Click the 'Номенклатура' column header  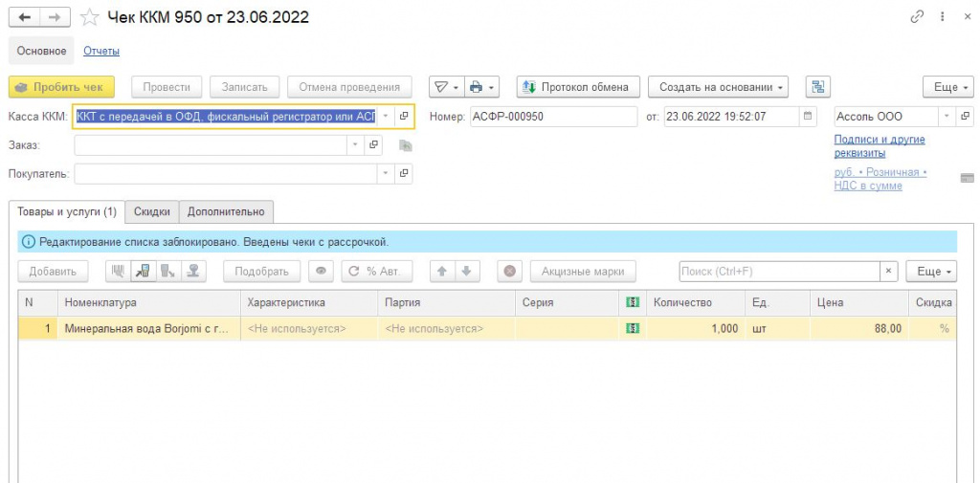(x=148, y=302)
